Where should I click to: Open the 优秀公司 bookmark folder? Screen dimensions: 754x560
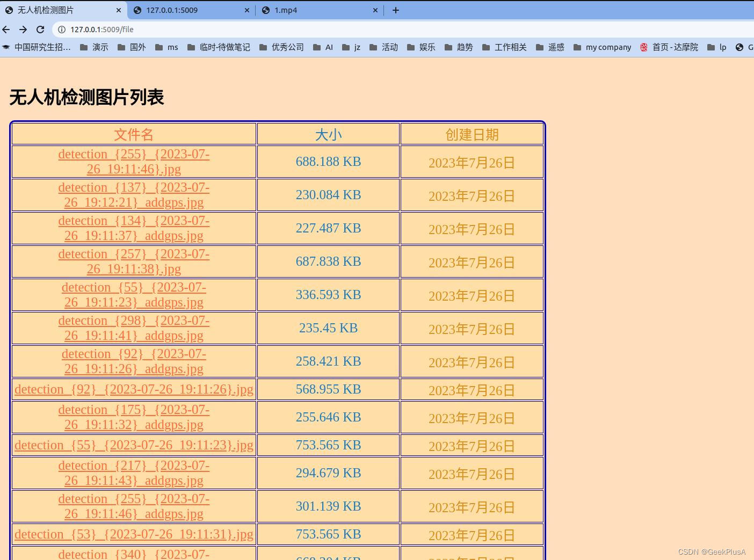[281, 47]
